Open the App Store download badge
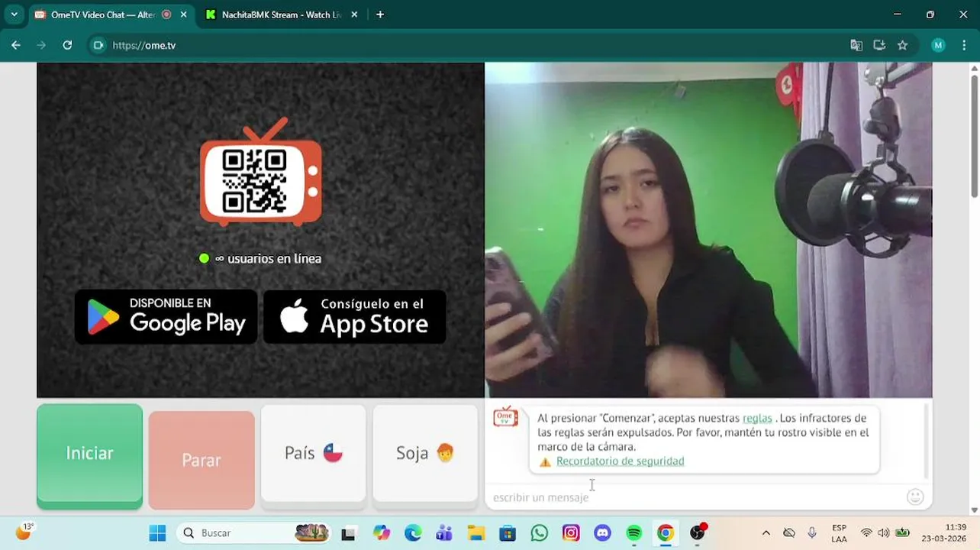The width and height of the screenshot is (980, 550). tap(354, 316)
